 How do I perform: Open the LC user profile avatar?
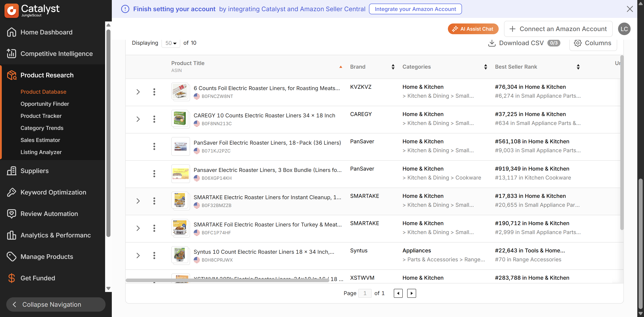[624, 29]
